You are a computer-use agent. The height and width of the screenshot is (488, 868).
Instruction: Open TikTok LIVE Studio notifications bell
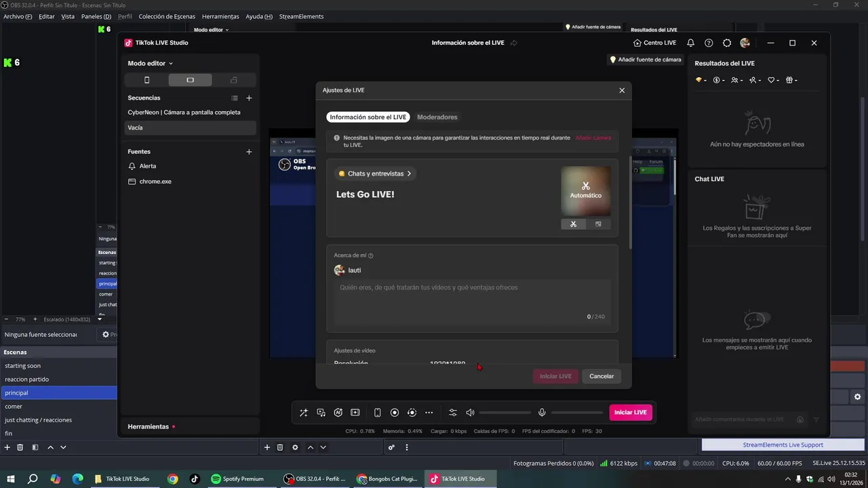click(690, 43)
